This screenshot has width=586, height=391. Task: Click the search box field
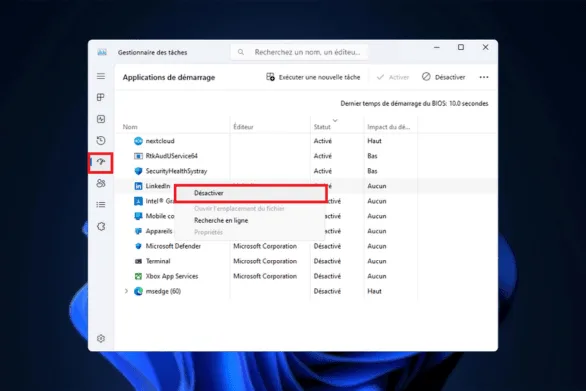click(x=299, y=52)
